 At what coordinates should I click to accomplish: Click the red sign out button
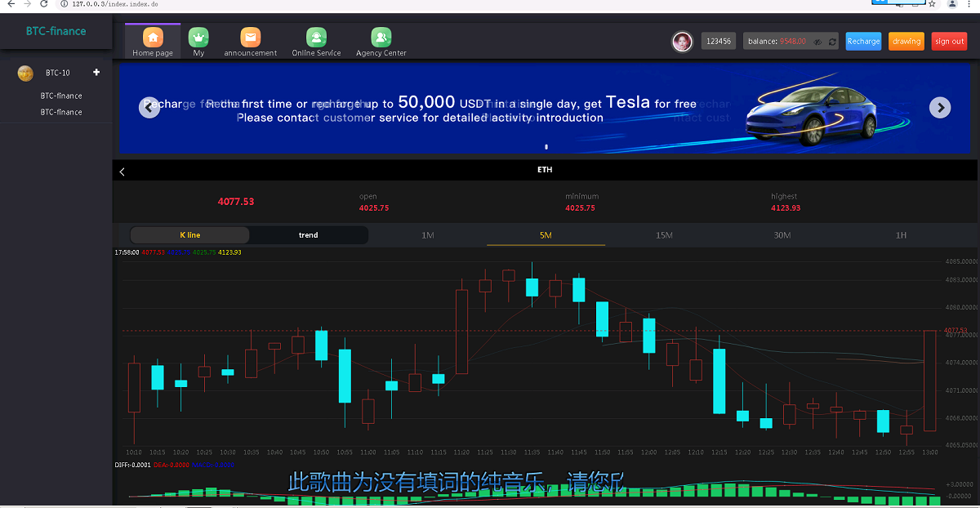point(949,42)
